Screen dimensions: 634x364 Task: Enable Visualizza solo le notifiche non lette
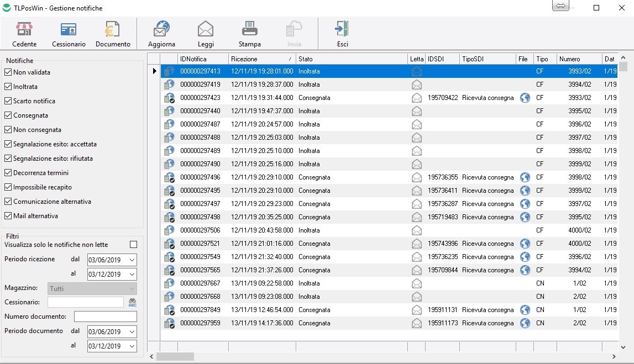133,245
